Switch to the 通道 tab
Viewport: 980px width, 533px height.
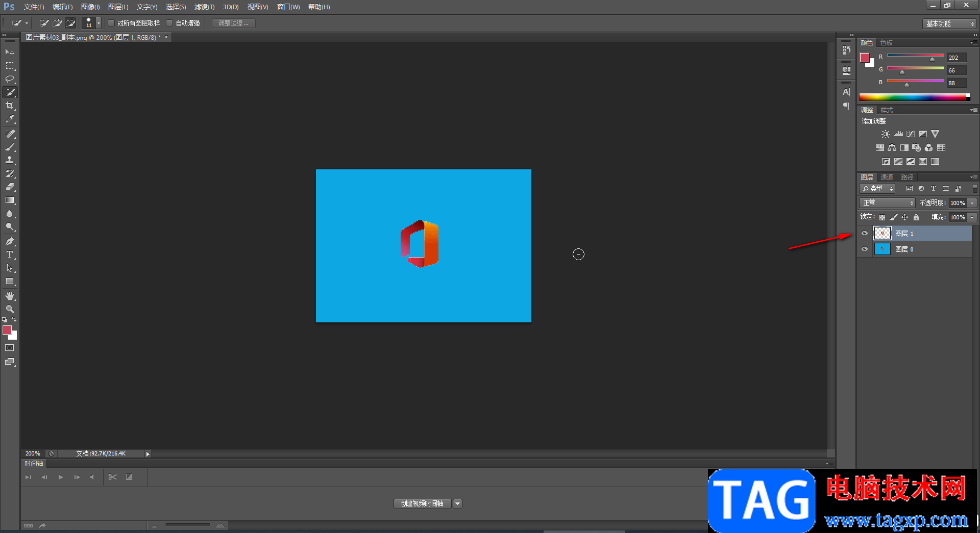click(887, 177)
